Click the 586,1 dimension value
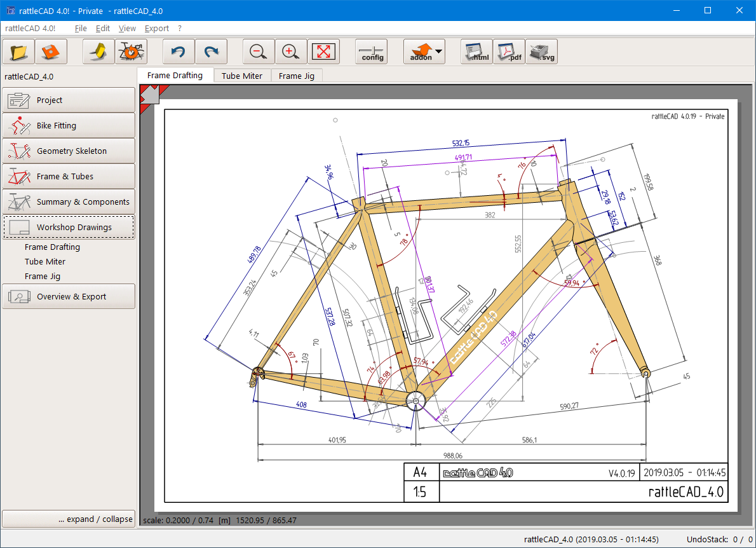This screenshot has height=548, width=756. click(529, 440)
